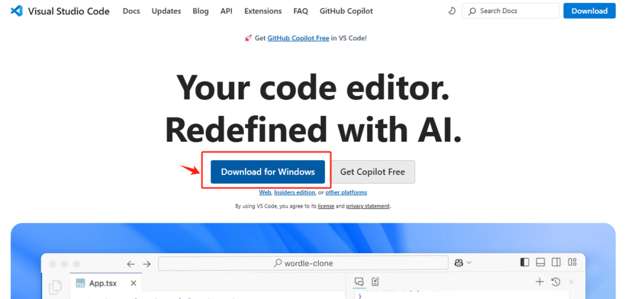
Task: Open the Explorer files icon in mockup
Action: click(x=55, y=286)
